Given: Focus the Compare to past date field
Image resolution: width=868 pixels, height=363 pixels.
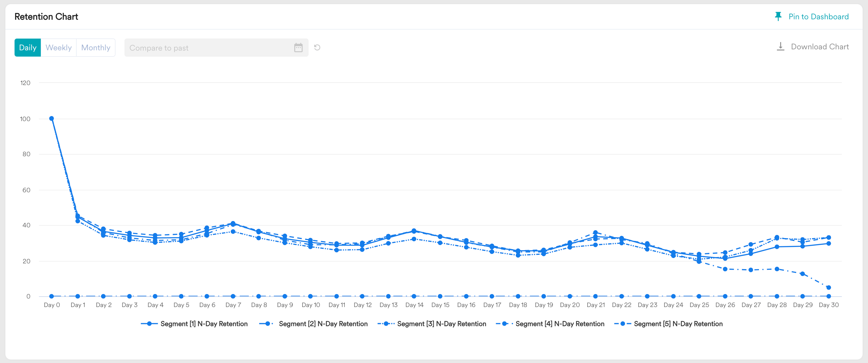Looking at the screenshot, I should click(x=216, y=47).
